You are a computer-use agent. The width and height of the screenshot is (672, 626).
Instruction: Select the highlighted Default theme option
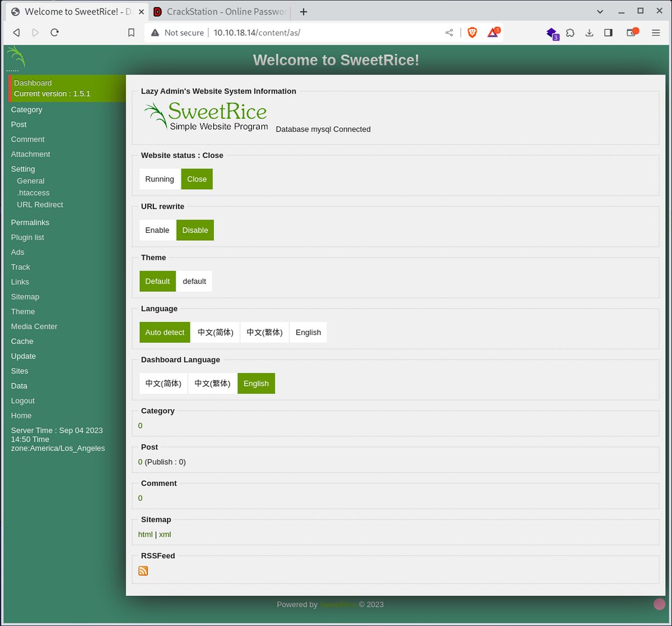pyautogui.click(x=157, y=281)
